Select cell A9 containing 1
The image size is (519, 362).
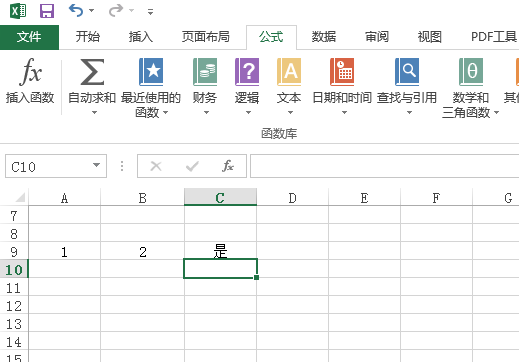coord(64,252)
